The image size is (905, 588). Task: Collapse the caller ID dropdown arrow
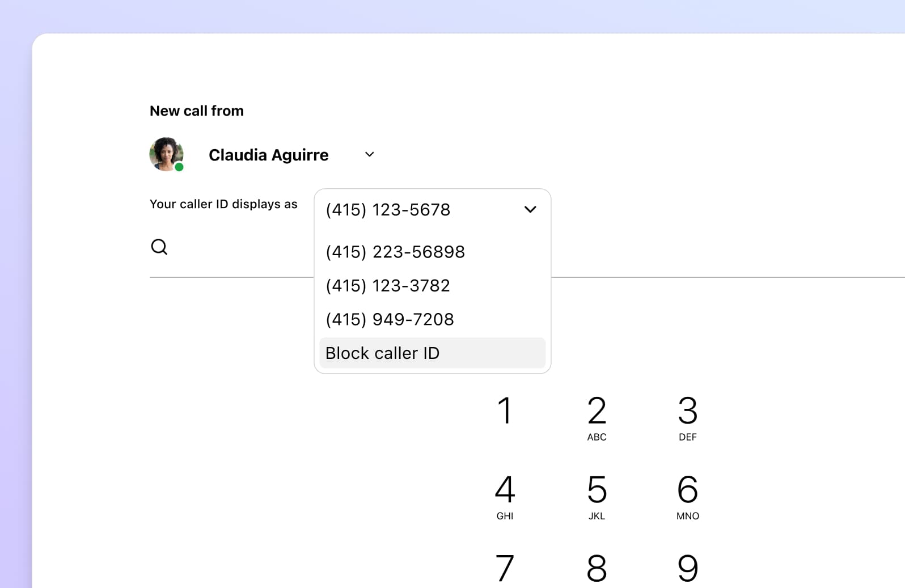tap(530, 210)
